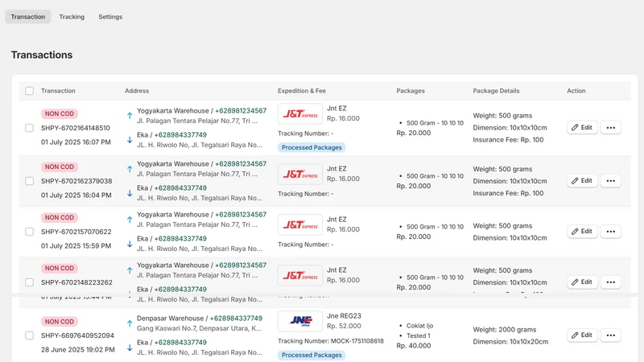Select checkbox for SHPY-6697640952094

click(x=29, y=335)
